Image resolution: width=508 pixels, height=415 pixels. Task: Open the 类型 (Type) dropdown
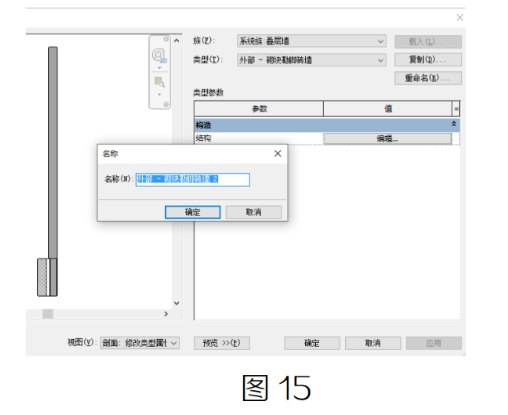[x=311, y=60]
